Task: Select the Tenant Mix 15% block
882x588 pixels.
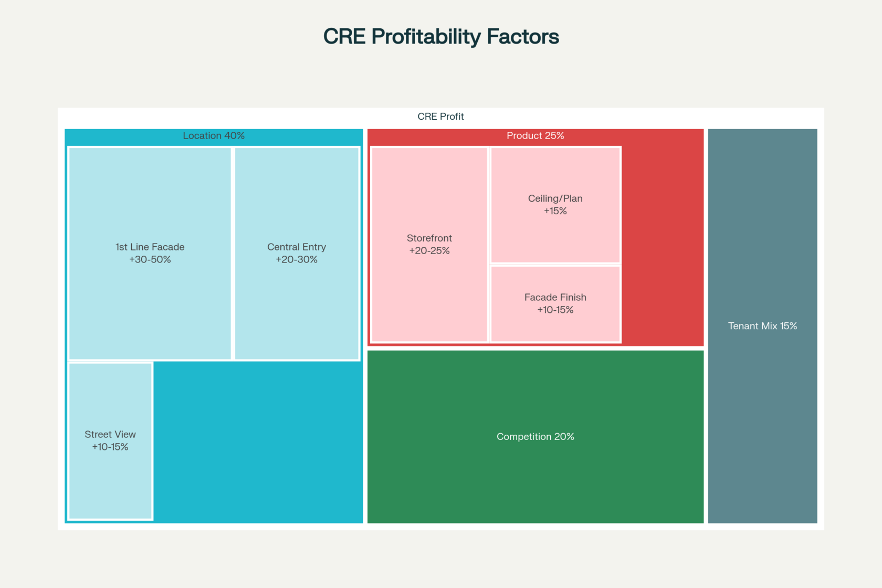Action: pyautogui.click(x=762, y=326)
